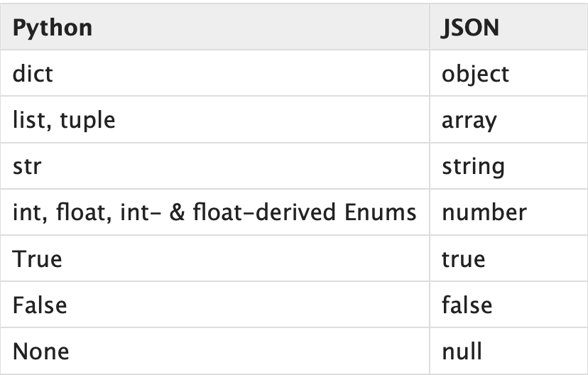The image size is (588, 375).
Task: Click the number cell
Action: [509, 212]
